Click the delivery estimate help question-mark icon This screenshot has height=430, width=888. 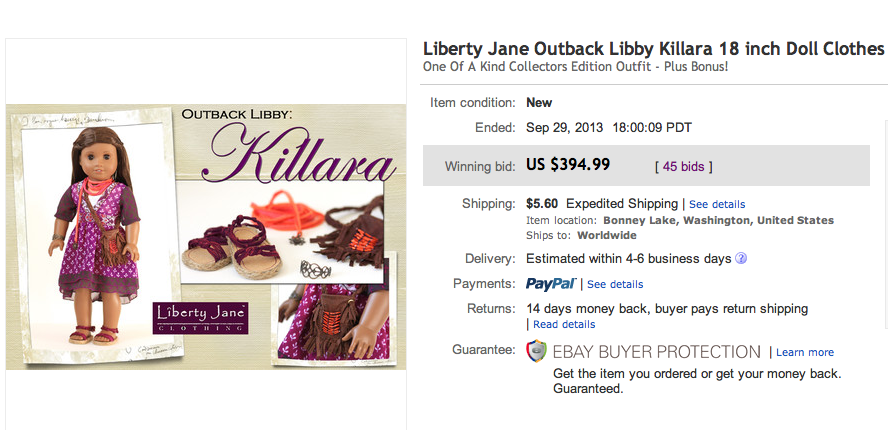click(x=741, y=258)
